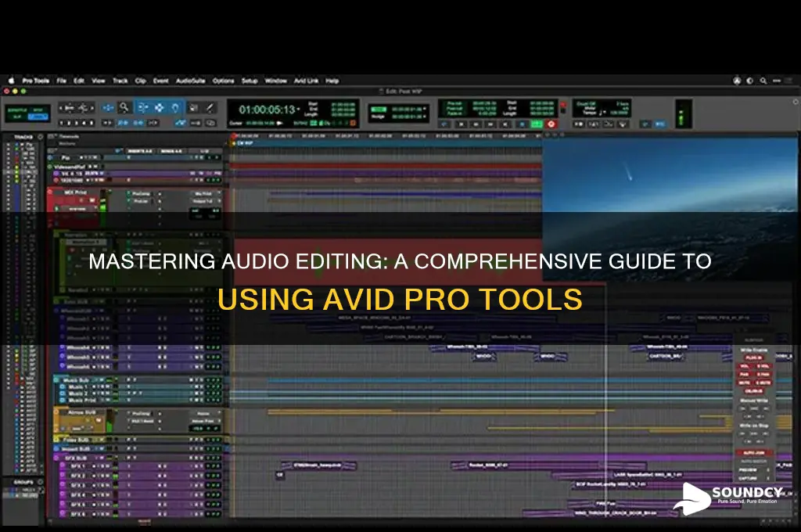Toggle Grid edit mode
Viewport: 801px width, 532px height.
tap(38, 117)
